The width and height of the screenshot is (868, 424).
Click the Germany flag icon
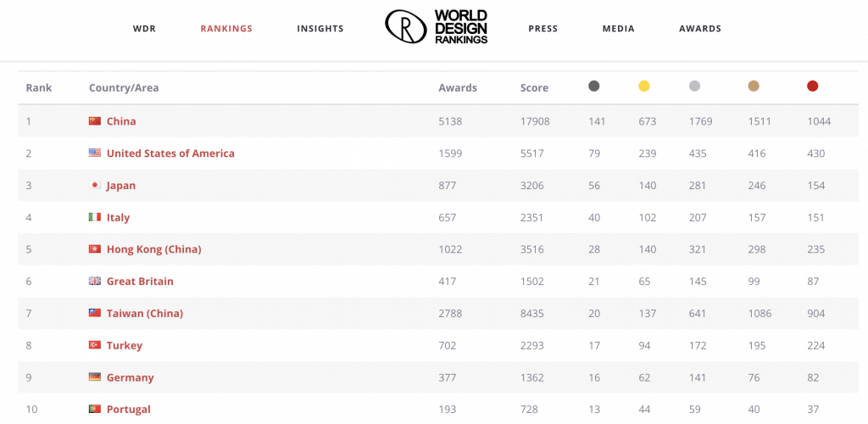95,377
